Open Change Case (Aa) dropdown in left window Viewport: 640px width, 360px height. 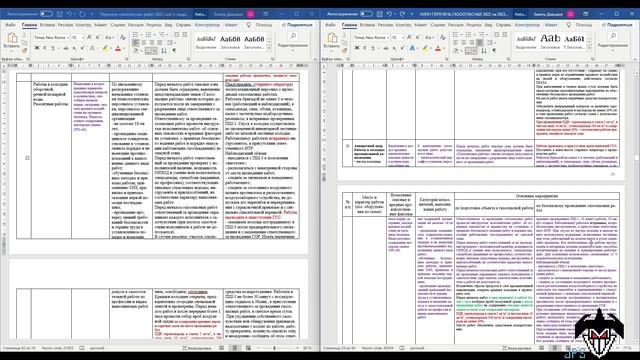[x=109, y=38]
